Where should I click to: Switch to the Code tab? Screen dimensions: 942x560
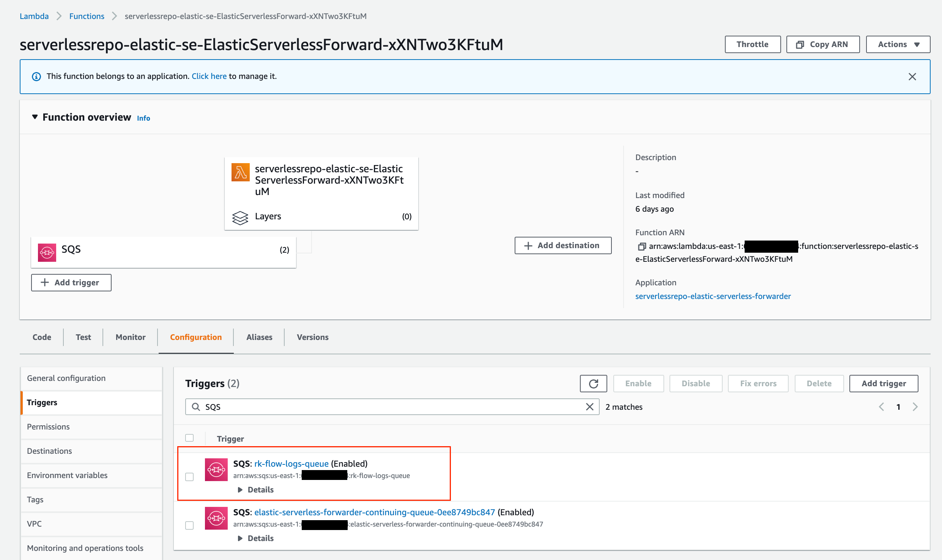click(42, 337)
